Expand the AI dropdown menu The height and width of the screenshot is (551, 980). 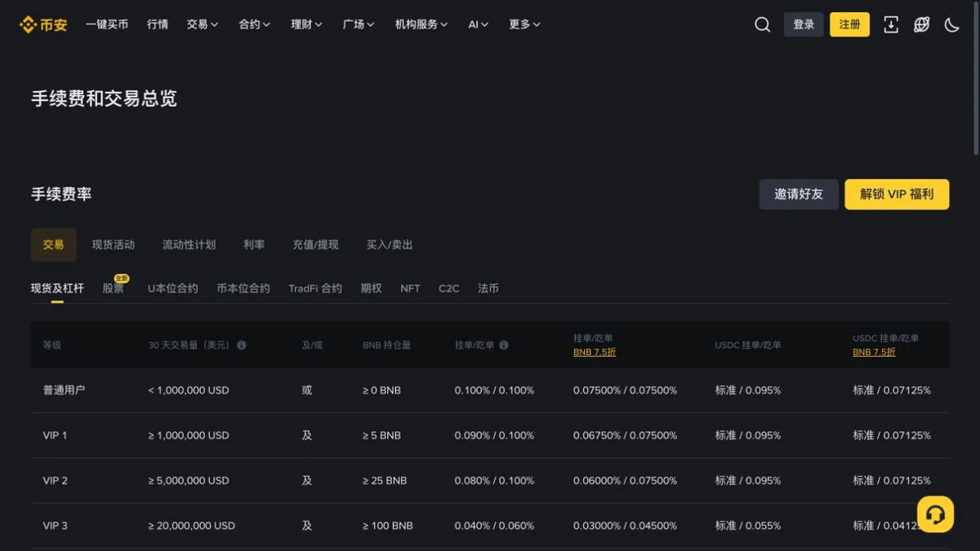pyautogui.click(x=479, y=24)
